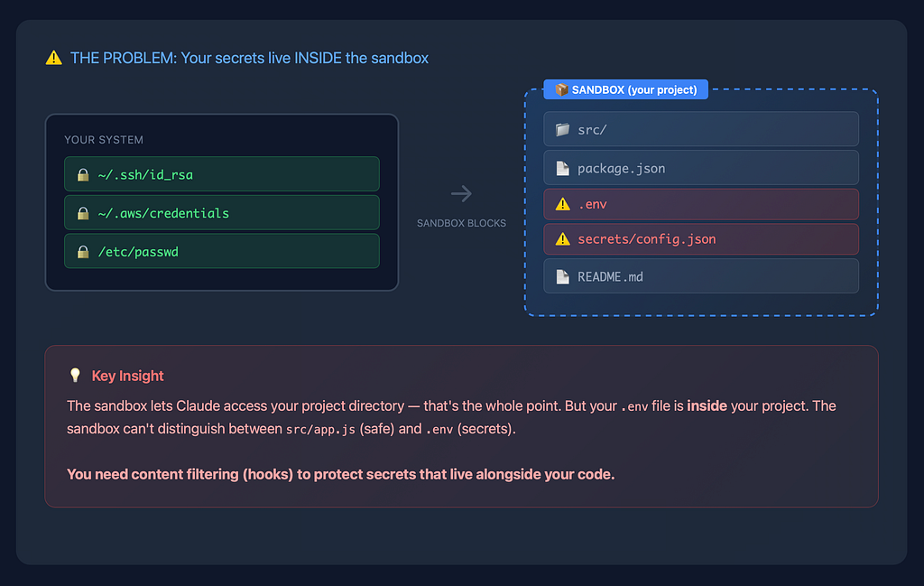Click the arrow above SANDBOX BLOCKS

click(x=461, y=193)
